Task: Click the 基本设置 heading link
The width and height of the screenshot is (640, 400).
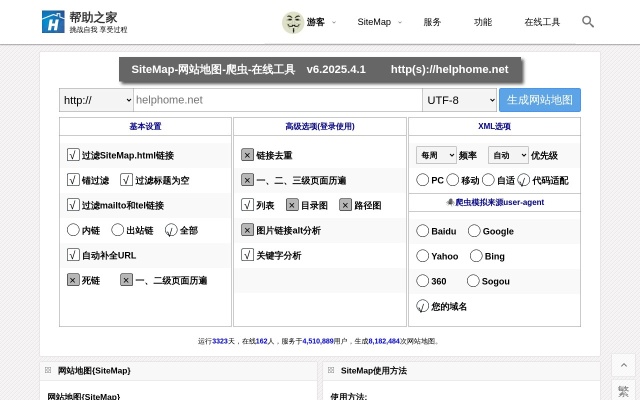Action: pos(145,127)
